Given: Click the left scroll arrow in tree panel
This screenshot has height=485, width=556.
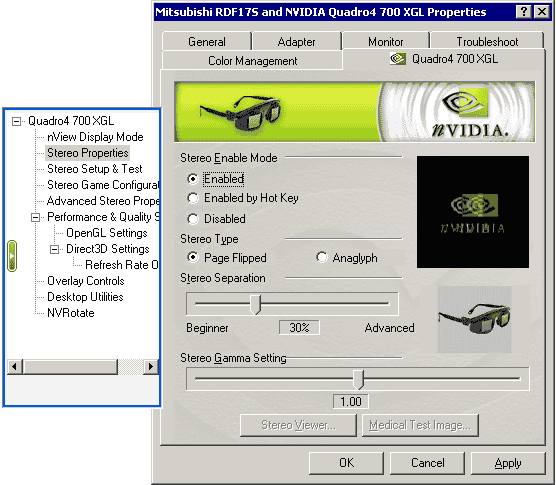Looking at the screenshot, I should (x=15, y=366).
